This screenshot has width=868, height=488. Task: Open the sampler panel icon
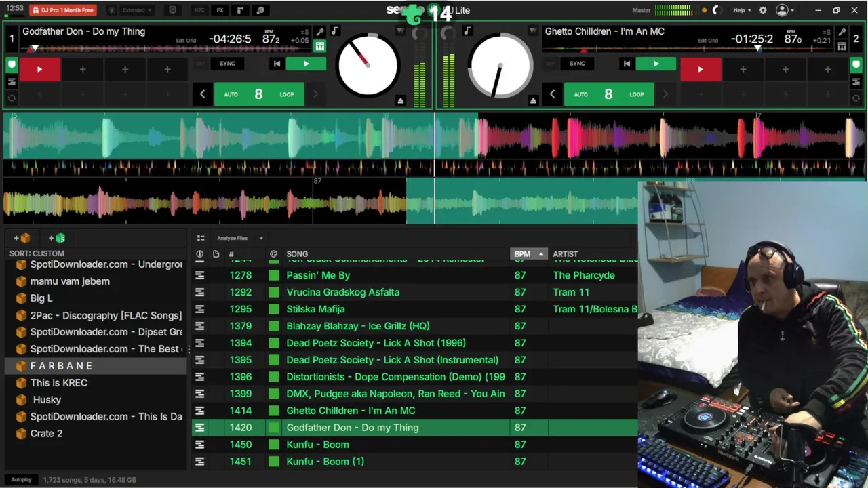[240, 10]
